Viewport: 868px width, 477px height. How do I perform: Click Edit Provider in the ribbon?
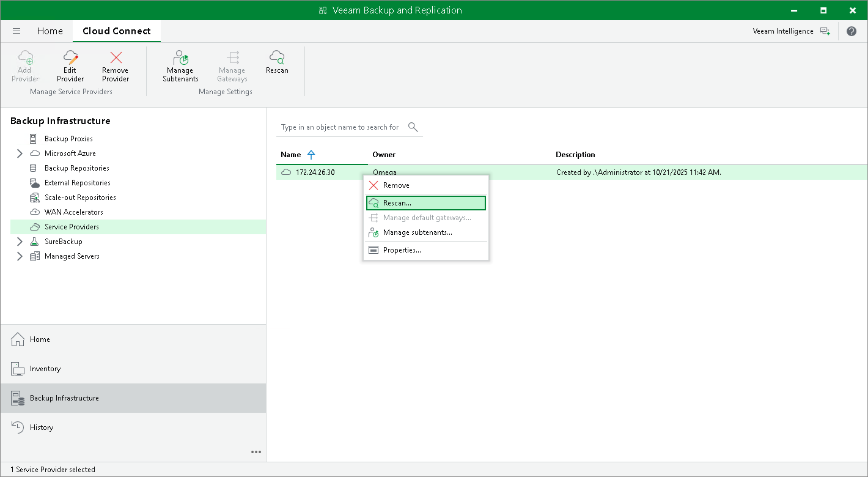(70, 66)
